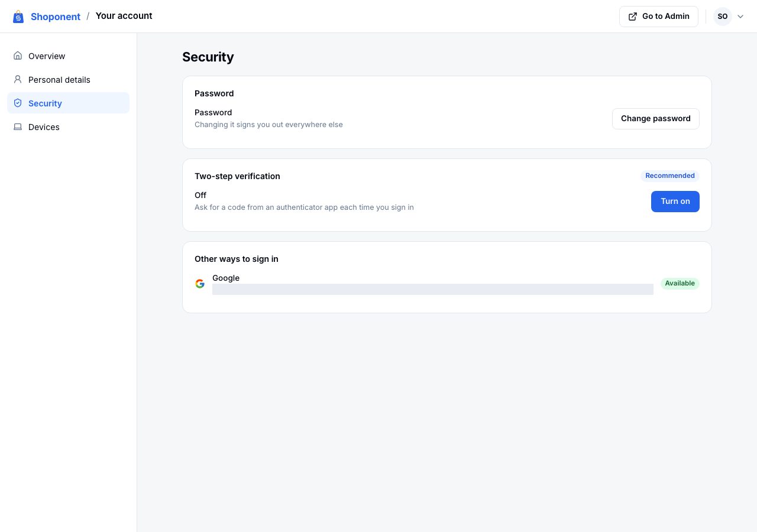Viewport: 757px width, 532px height.
Task: Click the authenticator app description text
Action: click(304, 207)
